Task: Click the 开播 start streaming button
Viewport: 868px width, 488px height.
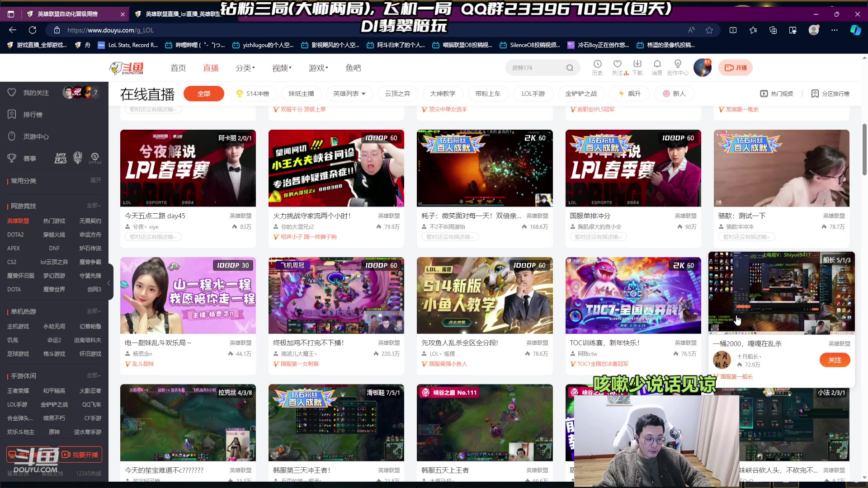Action: [736, 68]
